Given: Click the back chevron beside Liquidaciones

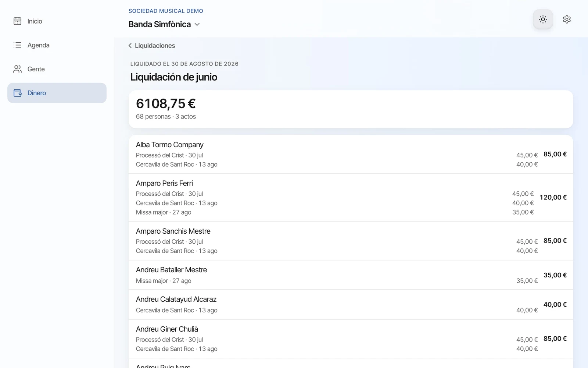Looking at the screenshot, I should 130,46.
